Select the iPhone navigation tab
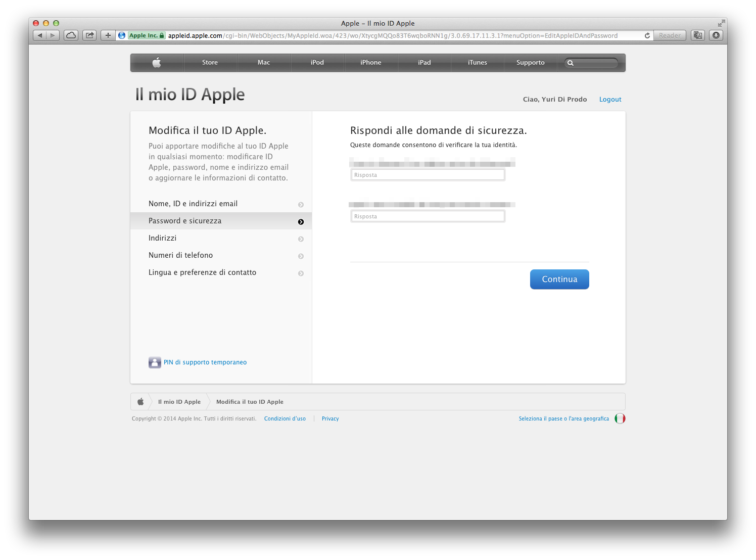The height and width of the screenshot is (560, 756). 371,63
